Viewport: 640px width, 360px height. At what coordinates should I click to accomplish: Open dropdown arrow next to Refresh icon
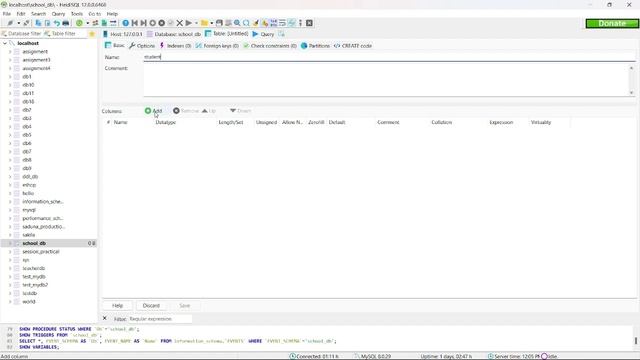(87, 23)
